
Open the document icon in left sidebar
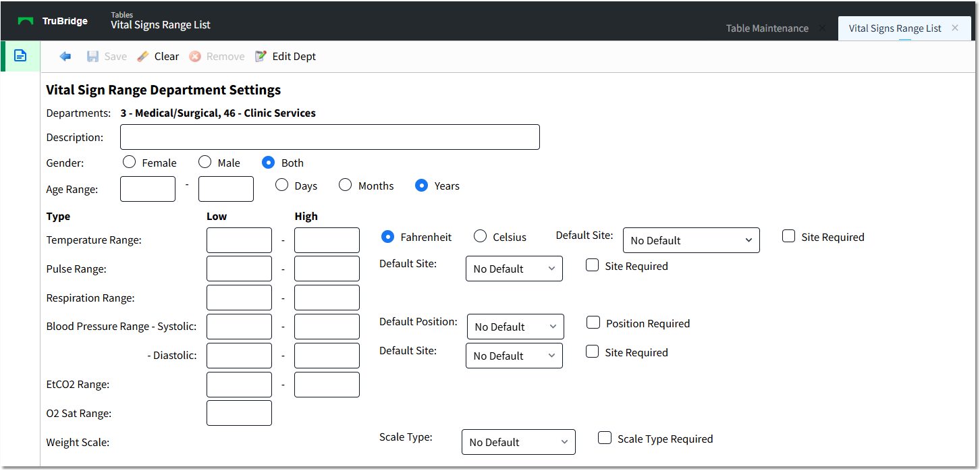(21, 56)
